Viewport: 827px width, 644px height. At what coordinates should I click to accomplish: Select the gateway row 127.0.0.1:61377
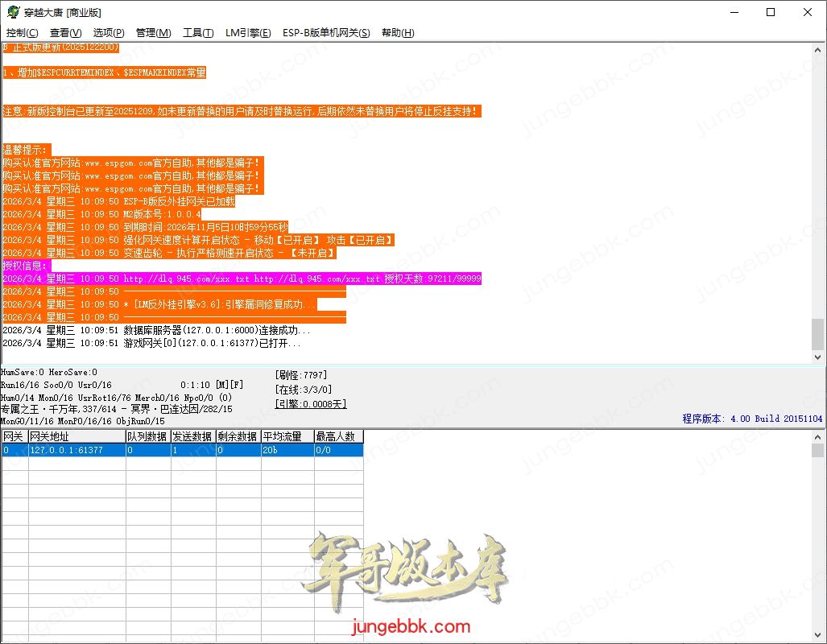76,450
